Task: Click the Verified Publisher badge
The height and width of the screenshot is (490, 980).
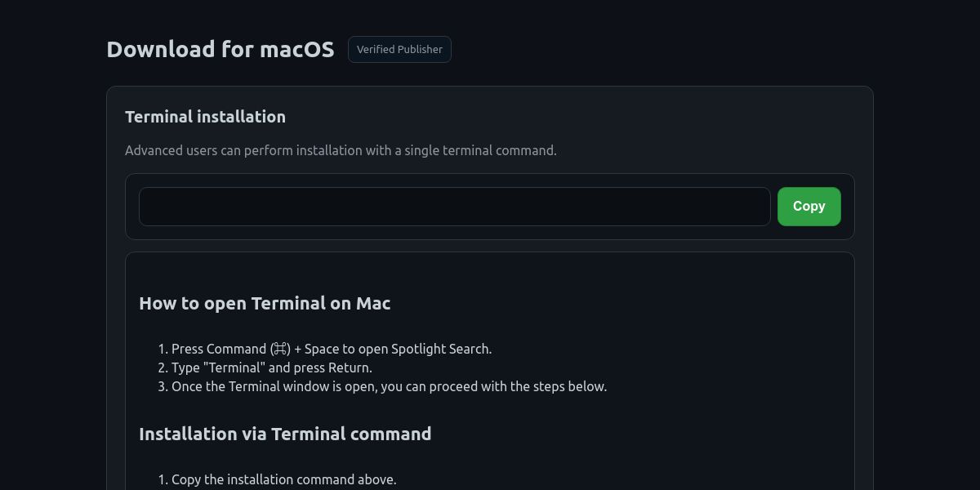Action: [x=399, y=50]
